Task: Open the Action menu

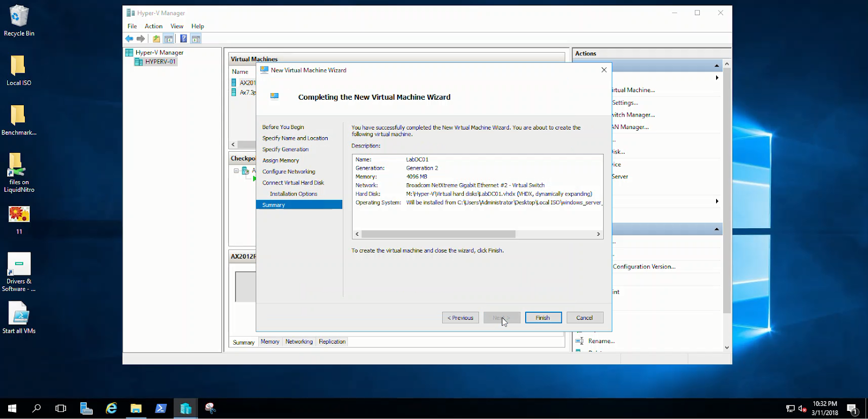Action: tap(154, 26)
